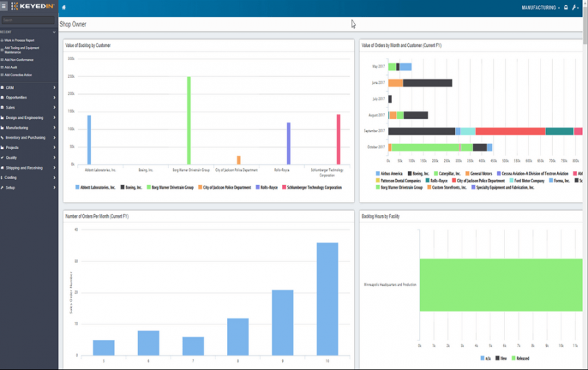The width and height of the screenshot is (588, 370).
Task: Expand Design and Engineering chevron
Action: (x=54, y=117)
